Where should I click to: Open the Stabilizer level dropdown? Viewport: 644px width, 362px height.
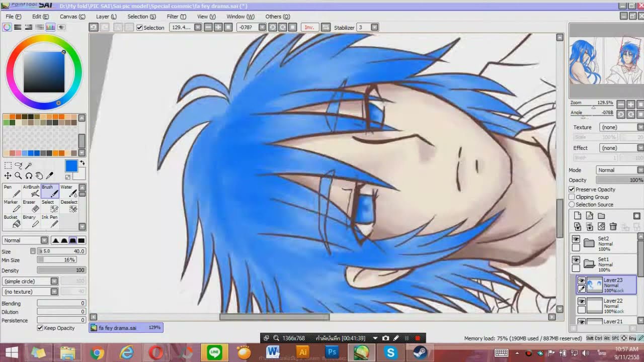pos(375,27)
